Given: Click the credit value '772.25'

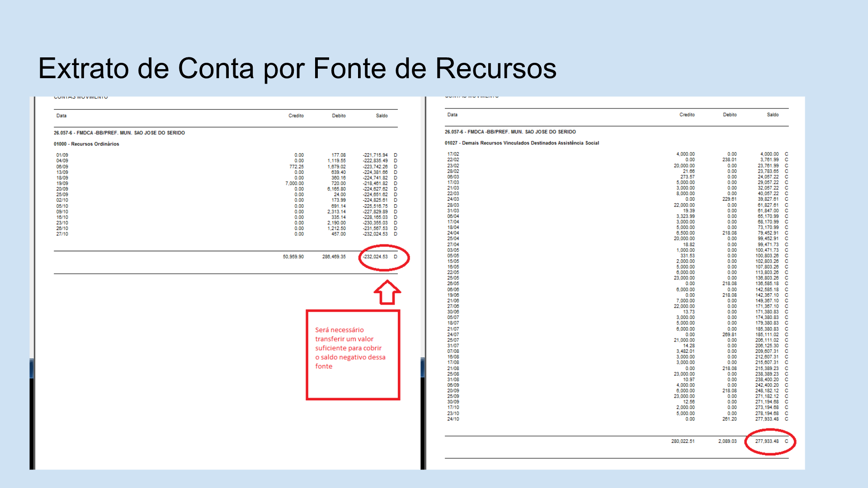Looking at the screenshot, I should 297,167.
